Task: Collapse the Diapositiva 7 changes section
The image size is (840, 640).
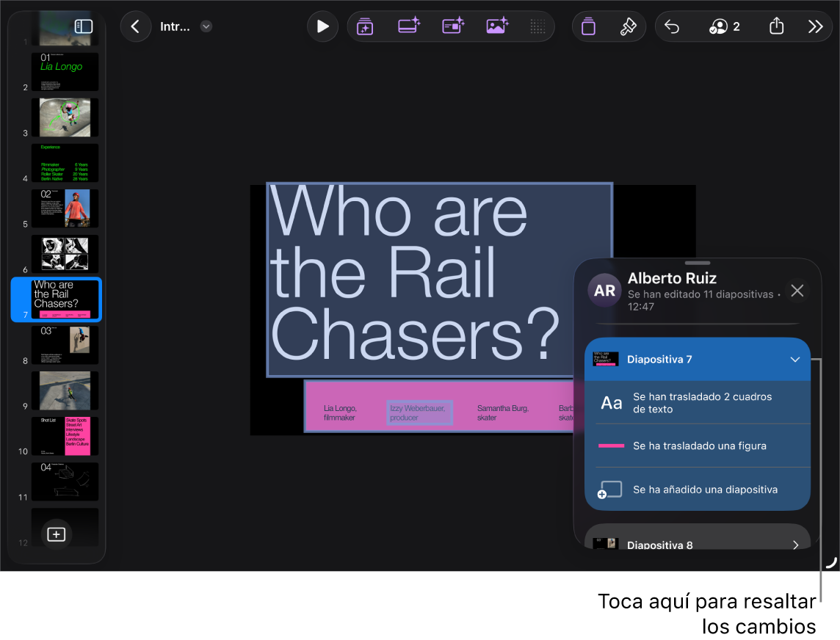Action: coord(795,360)
